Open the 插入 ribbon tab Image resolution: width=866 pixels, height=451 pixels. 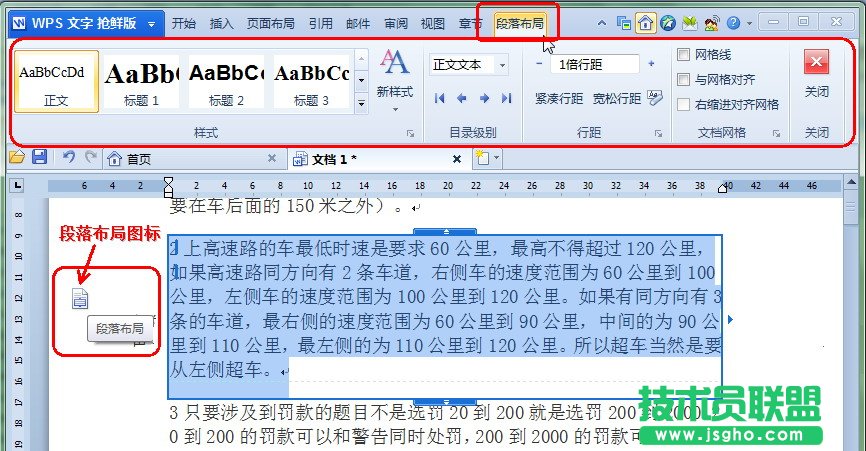(221, 24)
